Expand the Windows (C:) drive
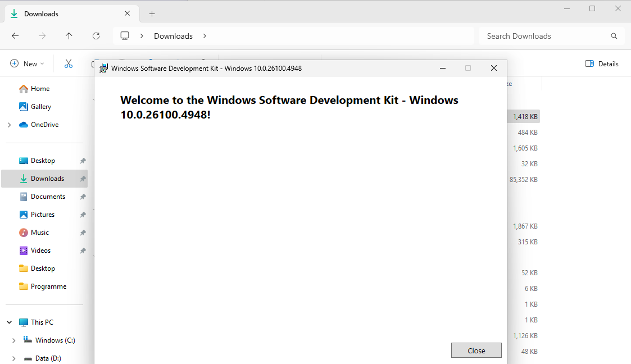 pos(14,340)
